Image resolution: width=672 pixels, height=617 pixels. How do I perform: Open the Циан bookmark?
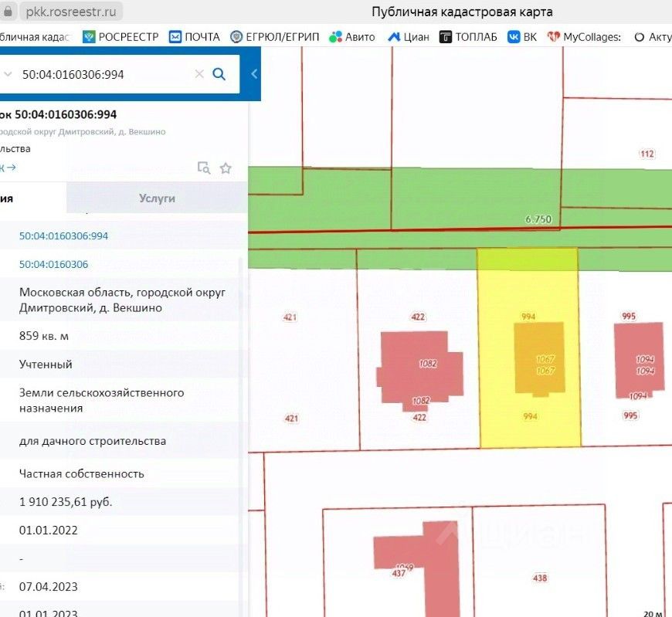pos(408,36)
